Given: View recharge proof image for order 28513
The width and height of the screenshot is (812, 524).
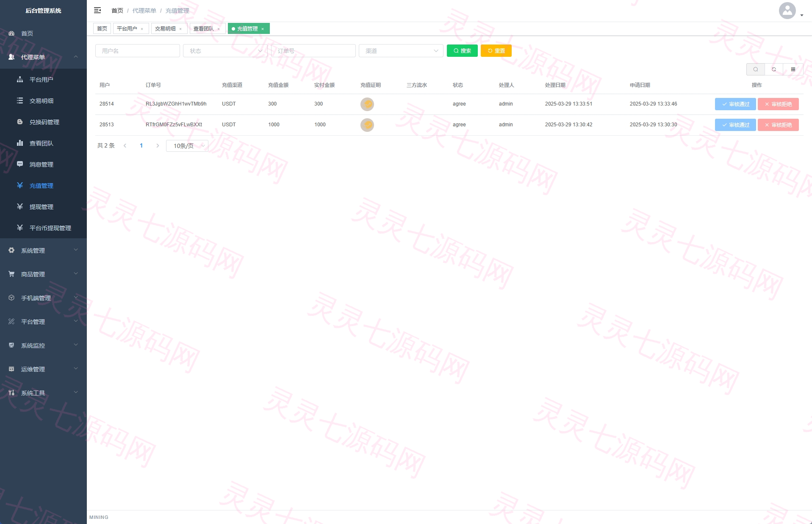Looking at the screenshot, I should click(367, 125).
